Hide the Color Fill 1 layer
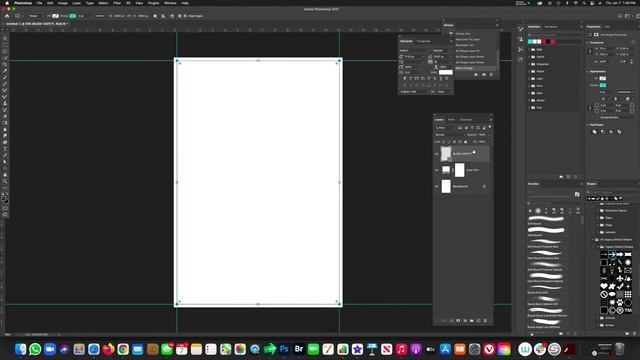This screenshot has height=360, width=640. [x=436, y=170]
